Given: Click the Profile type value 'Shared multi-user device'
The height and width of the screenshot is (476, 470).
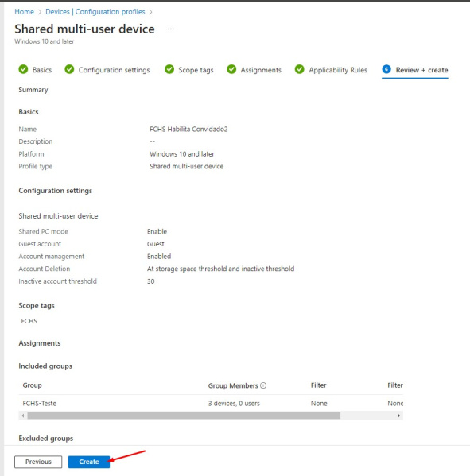Looking at the screenshot, I should point(187,166).
